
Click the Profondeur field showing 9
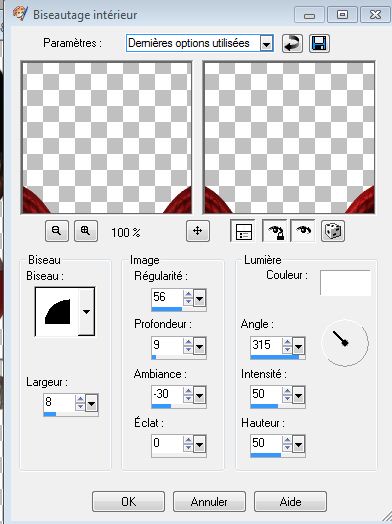pos(167,346)
